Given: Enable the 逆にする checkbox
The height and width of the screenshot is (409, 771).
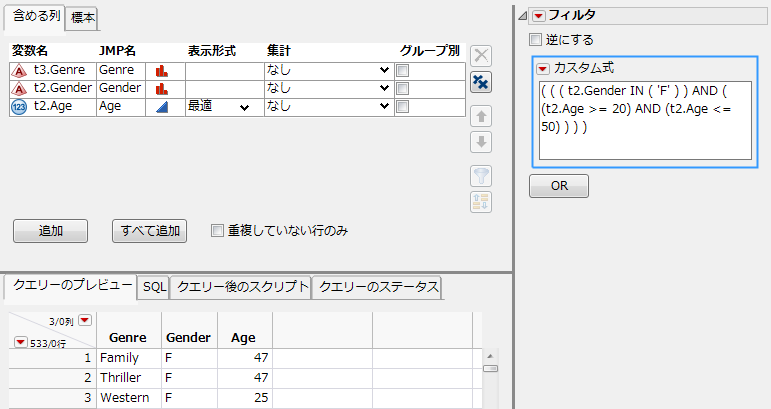Looking at the screenshot, I should 535,39.
